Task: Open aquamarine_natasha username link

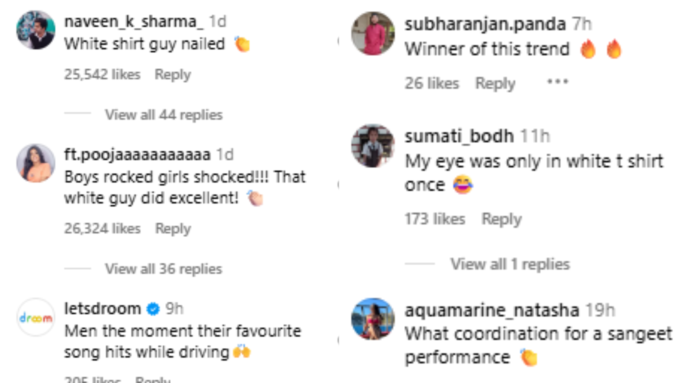Action: 492,310
